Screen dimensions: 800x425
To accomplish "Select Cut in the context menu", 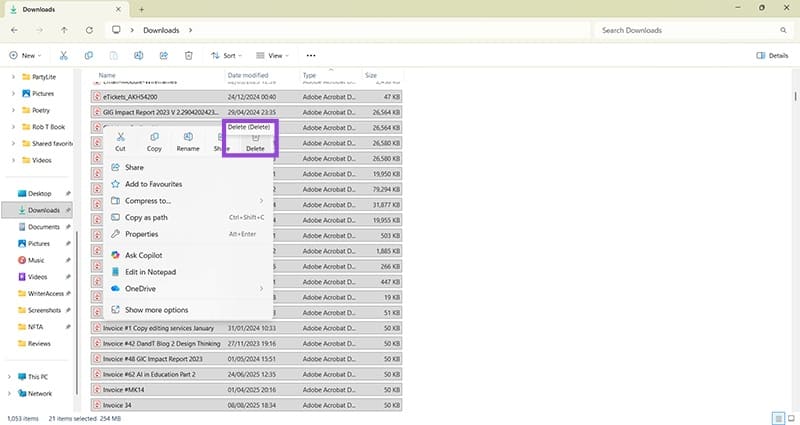I will [x=120, y=142].
